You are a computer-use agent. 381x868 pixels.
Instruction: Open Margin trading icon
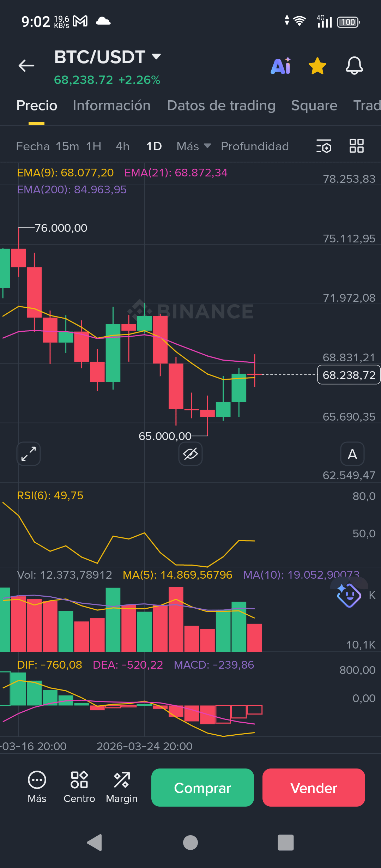[x=122, y=788]
